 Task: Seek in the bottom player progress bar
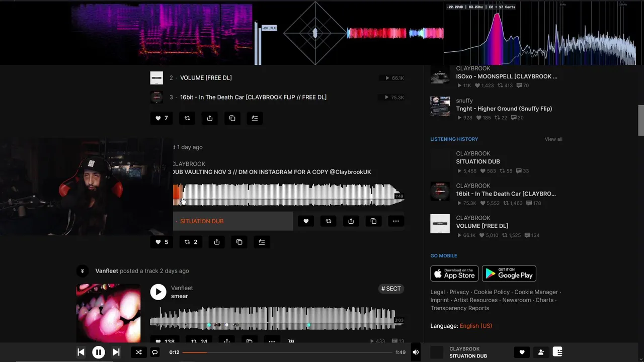(x=287, y=352)
